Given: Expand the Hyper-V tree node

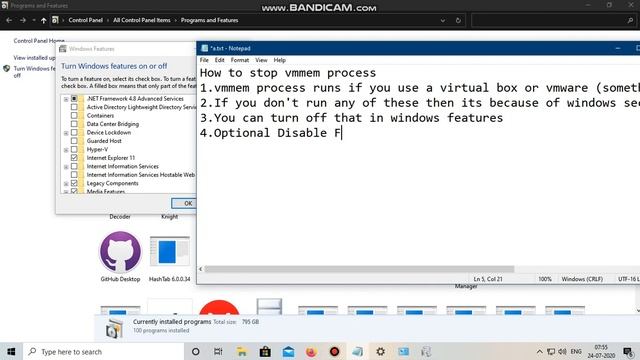Looking at the screenshot, I should coord(66,150).
